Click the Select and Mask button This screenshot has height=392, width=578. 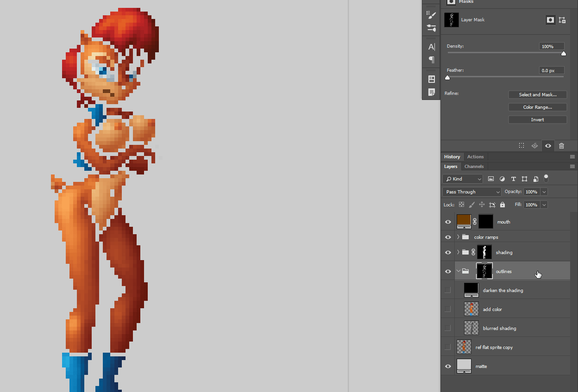pos(537,95)
